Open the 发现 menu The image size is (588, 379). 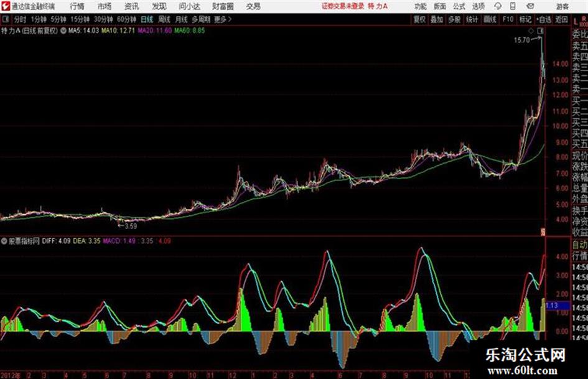point(159,6)
